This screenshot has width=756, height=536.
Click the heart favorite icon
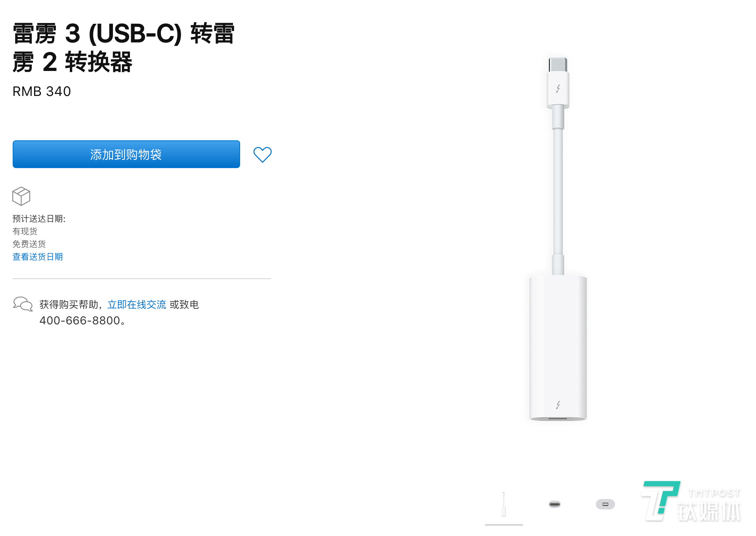(x=262, y=155)
